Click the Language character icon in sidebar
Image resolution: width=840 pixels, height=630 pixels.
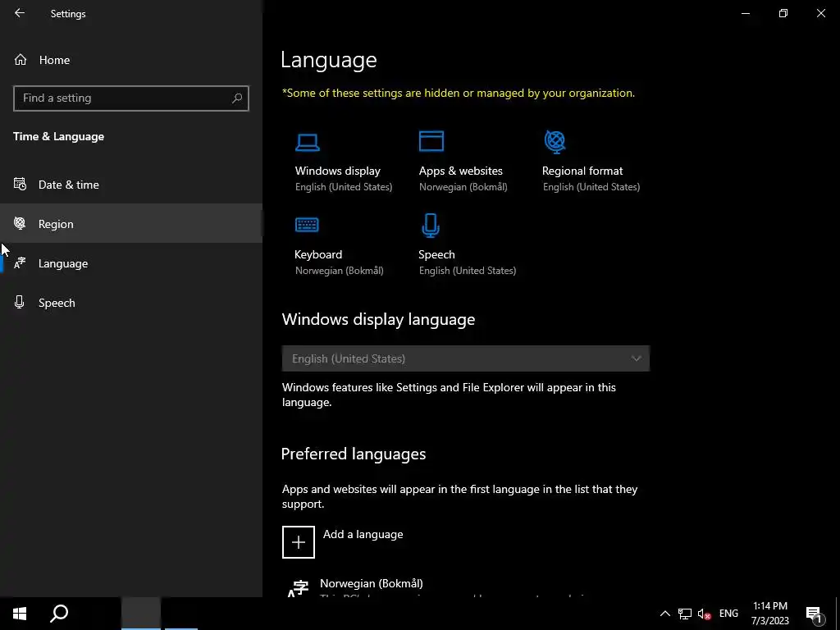(x=20, y=263)
